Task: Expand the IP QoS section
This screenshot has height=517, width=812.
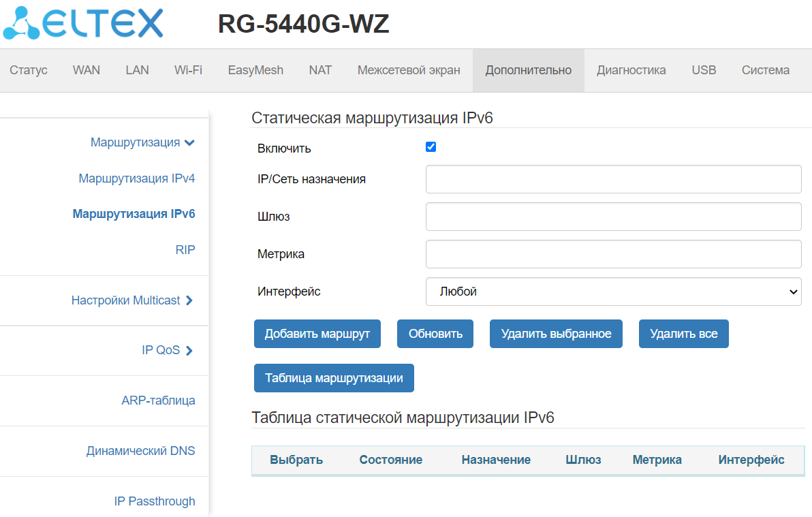Action: [168, 350]
